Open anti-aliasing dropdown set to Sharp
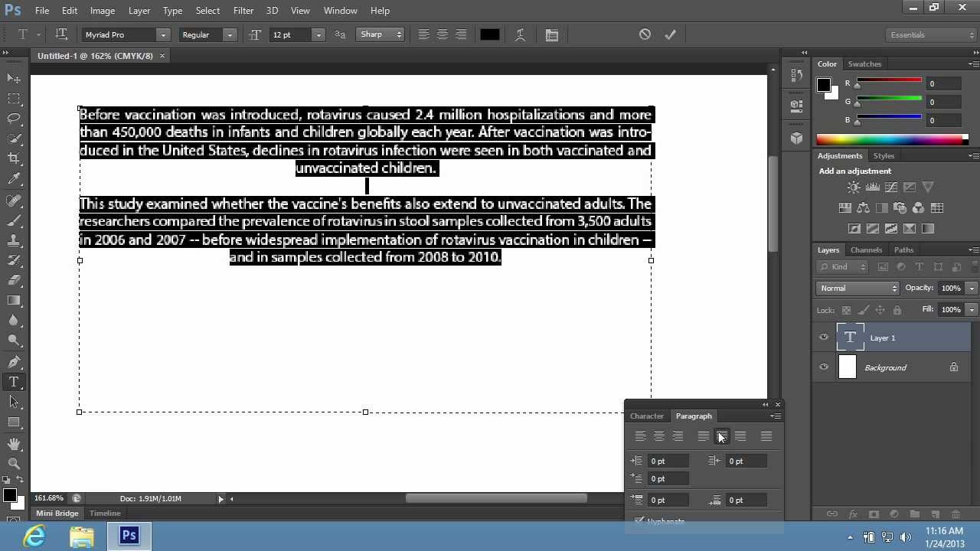This screenshot has width=980, height=551. point(381,34)
